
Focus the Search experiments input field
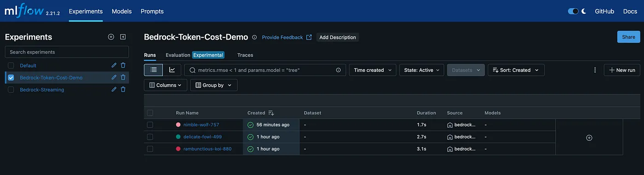(67, 52)
